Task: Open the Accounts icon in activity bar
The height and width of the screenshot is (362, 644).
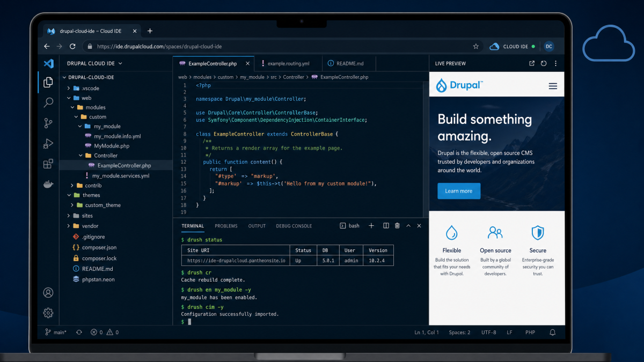Action: pos(48,292)
